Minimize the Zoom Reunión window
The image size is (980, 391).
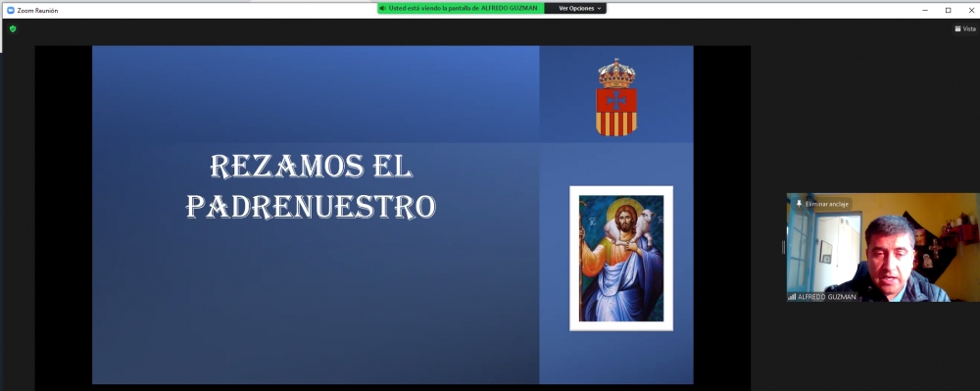pos(926,10)
